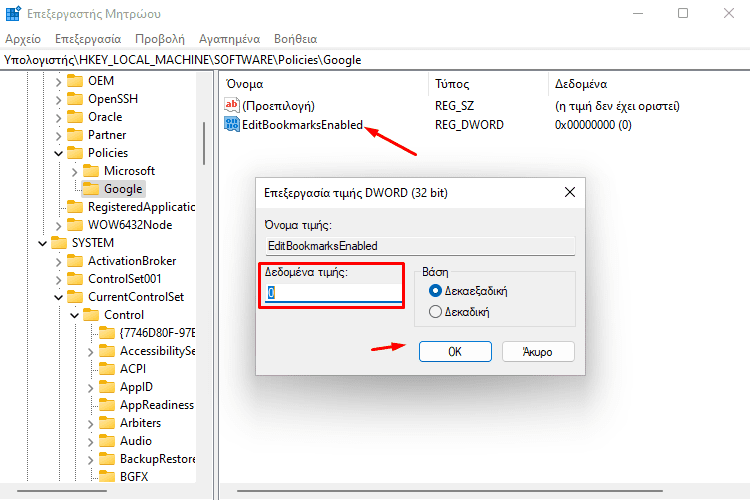The width and height of the screenshot is (750, 500).
Task: Select the BackupRestore folder icon
Action: tap(107, 459)
